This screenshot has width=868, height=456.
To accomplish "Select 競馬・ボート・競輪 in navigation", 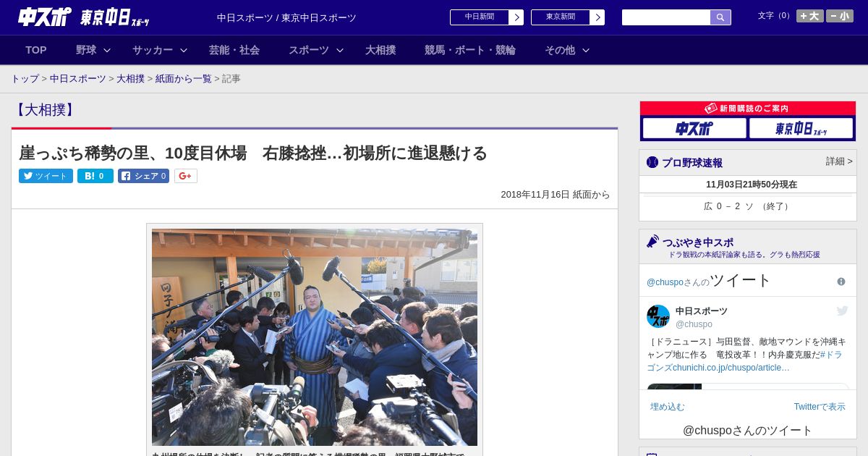I will coord(470,50).
